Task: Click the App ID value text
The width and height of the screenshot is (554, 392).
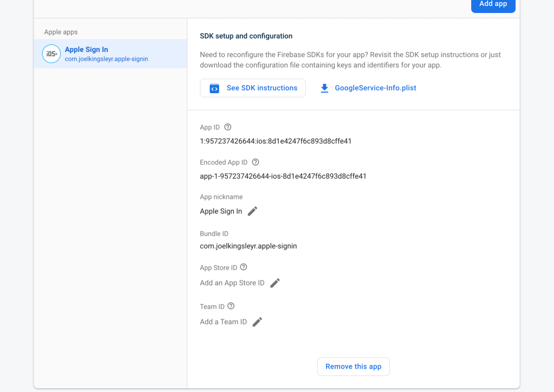Action: point(276,141)
